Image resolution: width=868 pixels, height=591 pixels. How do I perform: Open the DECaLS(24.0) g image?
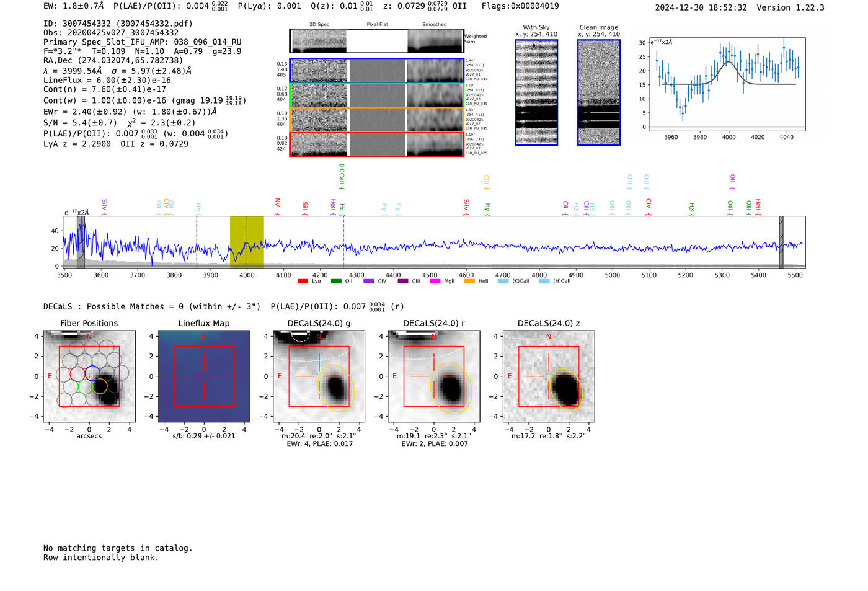click(319, 376)
